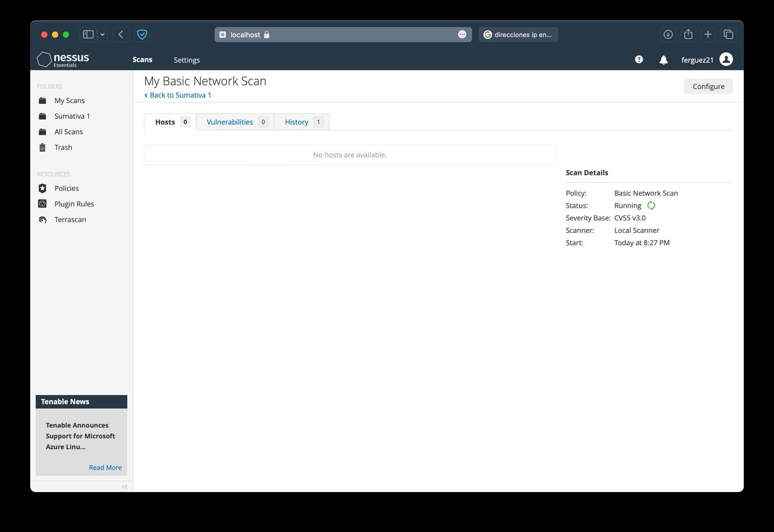Click Back to Sumativa 1 link
The width and height of the screenshot is (774, 532).
pos(178,95)
